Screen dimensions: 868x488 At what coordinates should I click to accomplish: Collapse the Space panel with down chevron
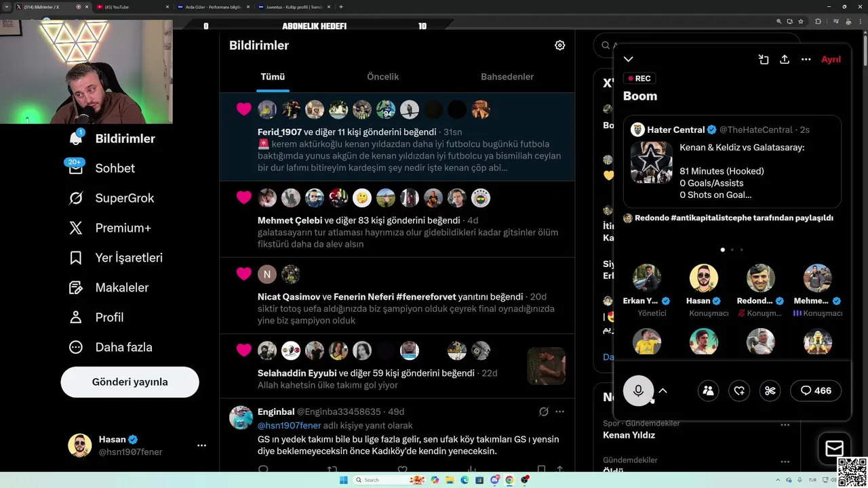(x=629, y=60)
